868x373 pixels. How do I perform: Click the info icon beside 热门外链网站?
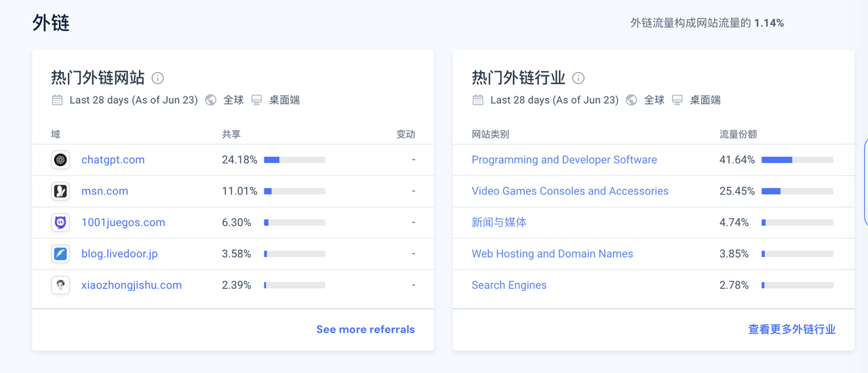coord(157,78)
